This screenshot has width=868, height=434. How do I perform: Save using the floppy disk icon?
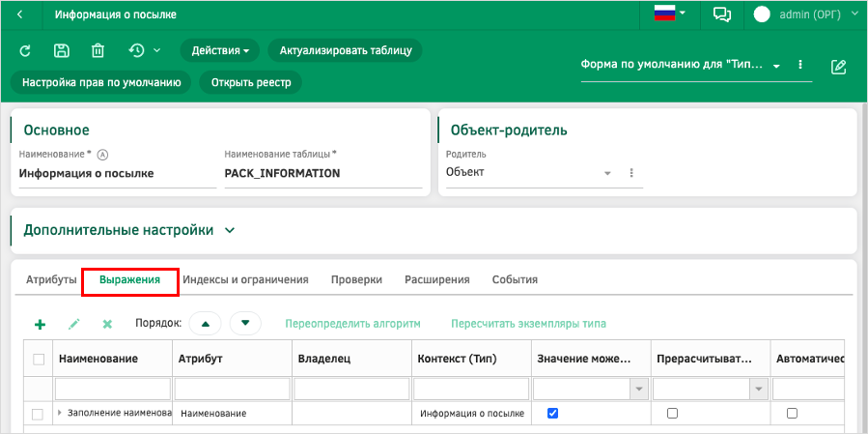[61, 51]
